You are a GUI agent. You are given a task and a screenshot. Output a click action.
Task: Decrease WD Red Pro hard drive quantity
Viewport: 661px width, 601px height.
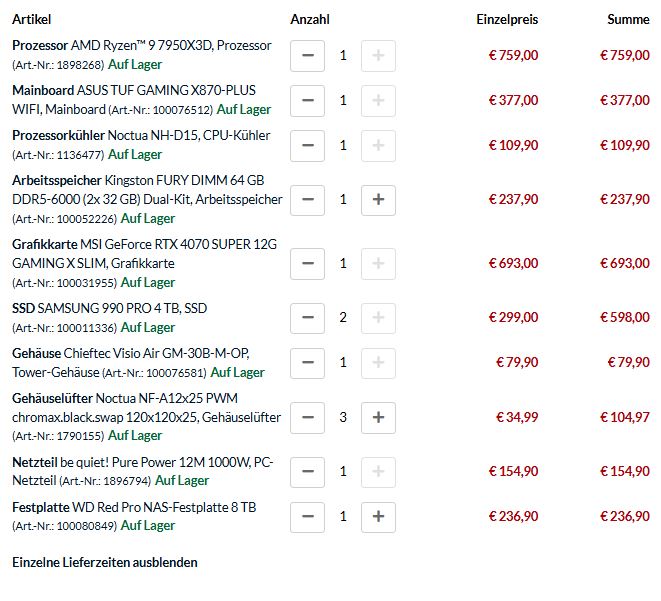(307, 516)
